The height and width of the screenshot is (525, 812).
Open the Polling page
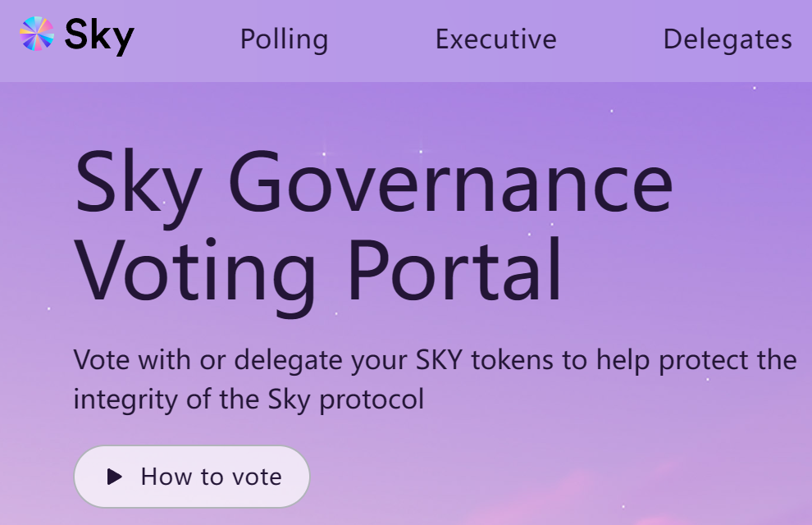(x=284, y=39)
